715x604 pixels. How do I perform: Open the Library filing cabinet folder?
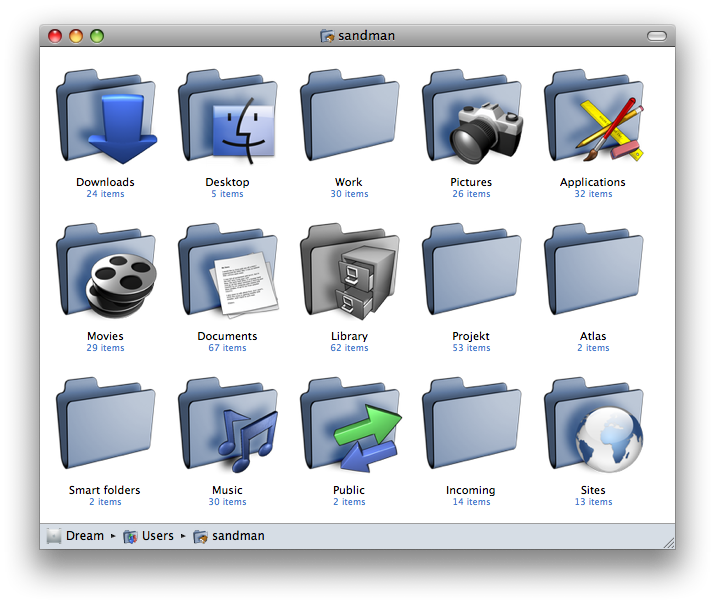(350, 274)
